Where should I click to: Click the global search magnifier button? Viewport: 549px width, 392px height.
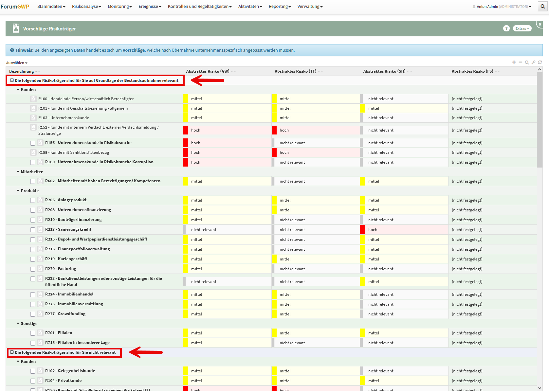point(543,7)
